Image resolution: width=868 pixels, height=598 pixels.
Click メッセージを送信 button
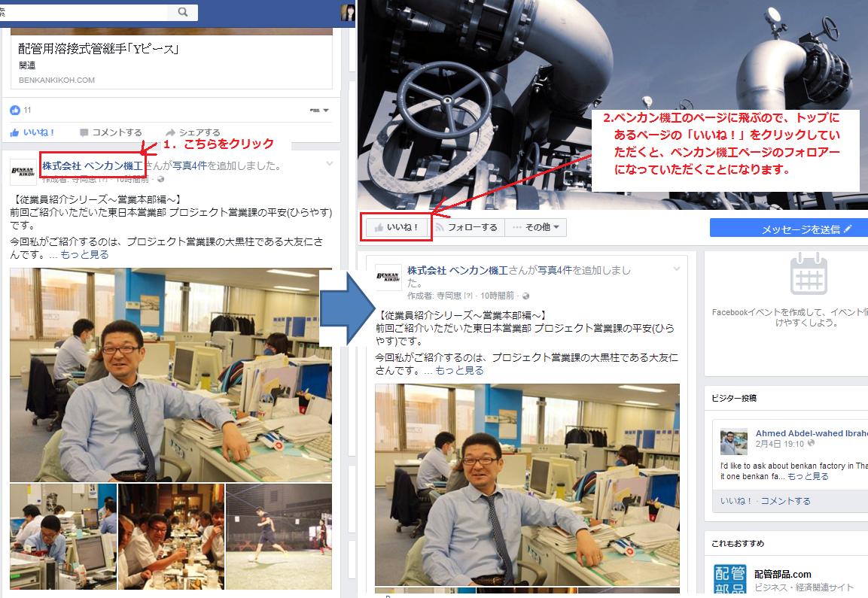(789, 229)
